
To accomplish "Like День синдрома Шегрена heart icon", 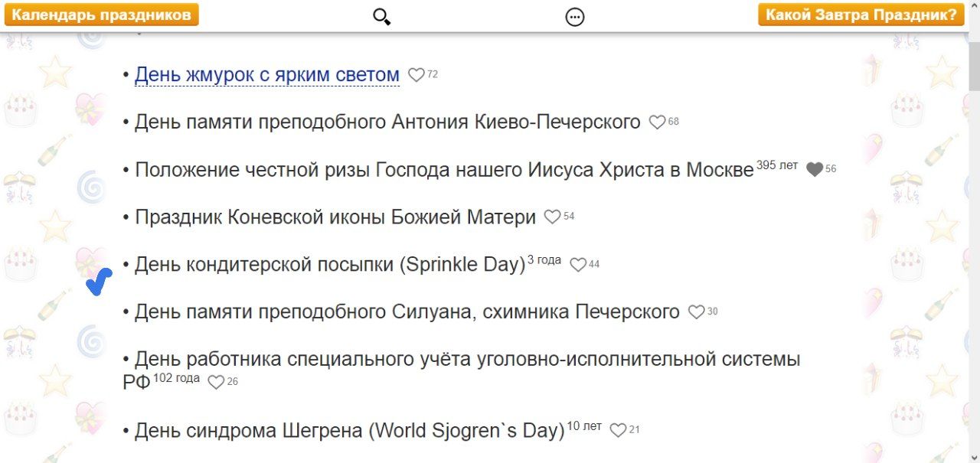I will (618, 431).
